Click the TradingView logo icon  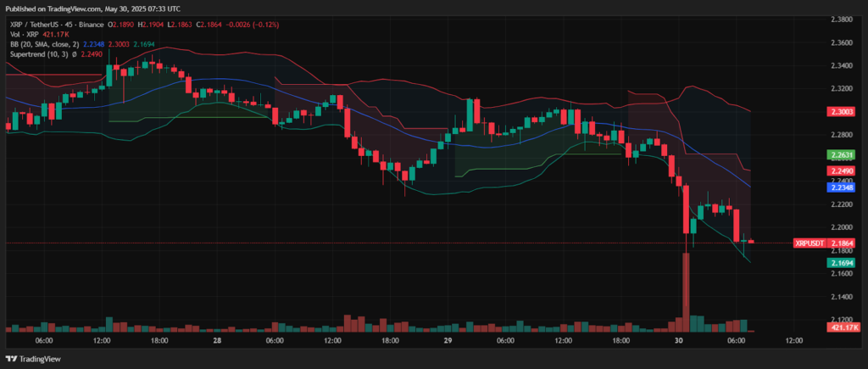[14, 359]
